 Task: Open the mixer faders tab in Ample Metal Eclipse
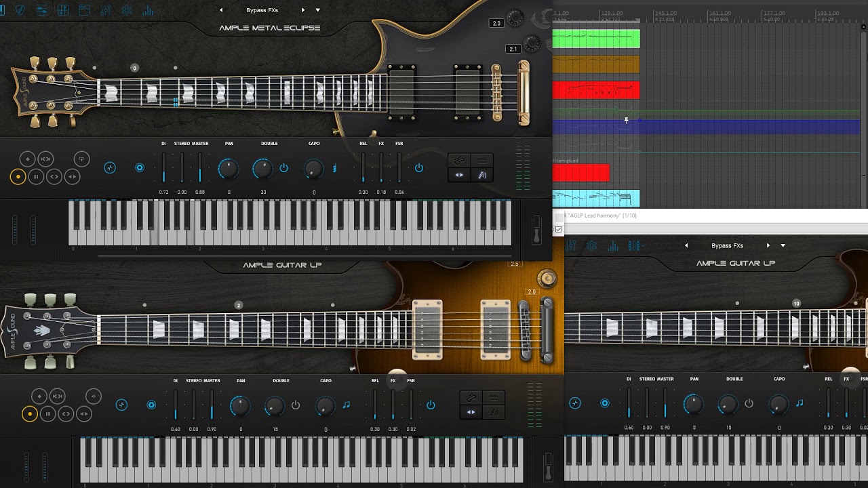pyautogui.click(x=105, y=10)
